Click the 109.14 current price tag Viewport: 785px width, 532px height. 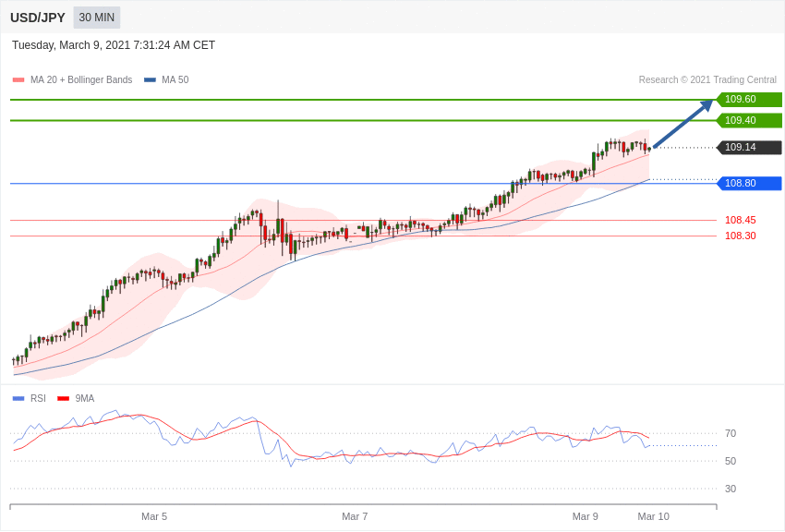(749, 147)
